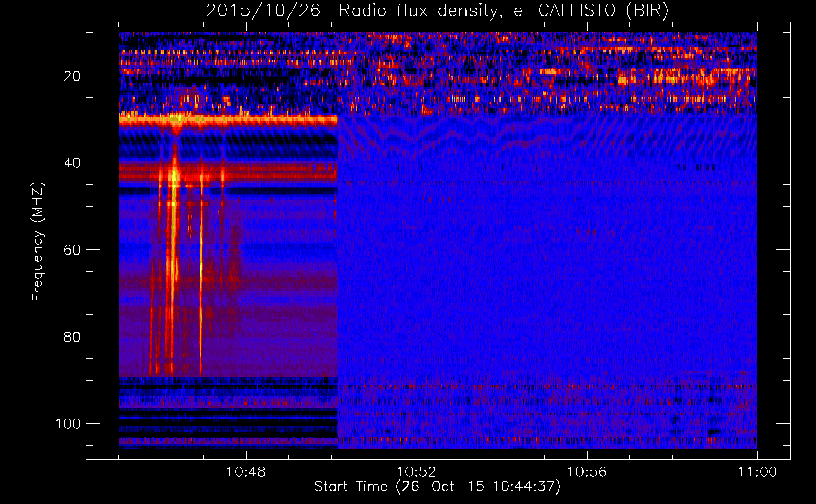The image size is (816, 504).
Task: Click the y-axis tick label 60
Action: point(72,250)
